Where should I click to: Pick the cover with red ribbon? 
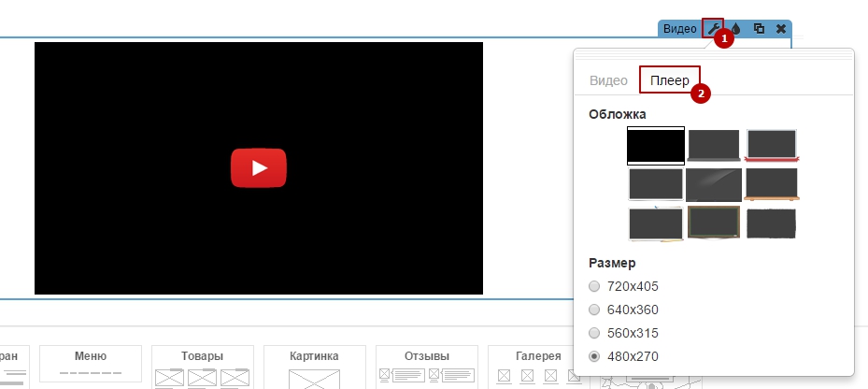tap(772, 145)
